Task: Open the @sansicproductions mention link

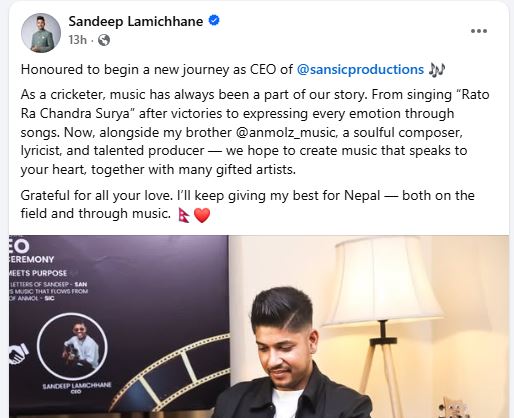Action: pyautogui.click(x=360, y=69)
